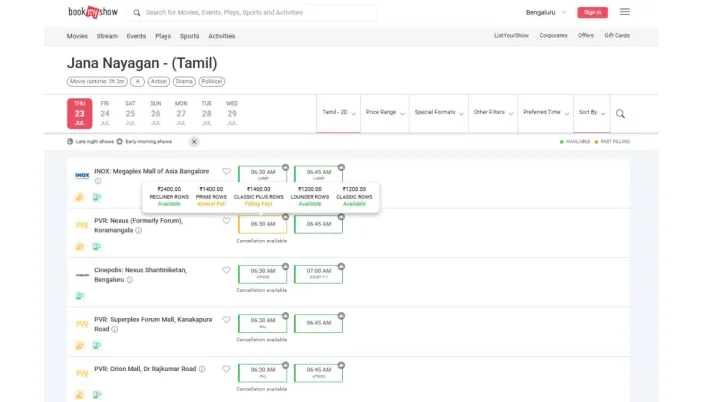
Task: Expand the Price Range filter
Action: click(384, 113)
